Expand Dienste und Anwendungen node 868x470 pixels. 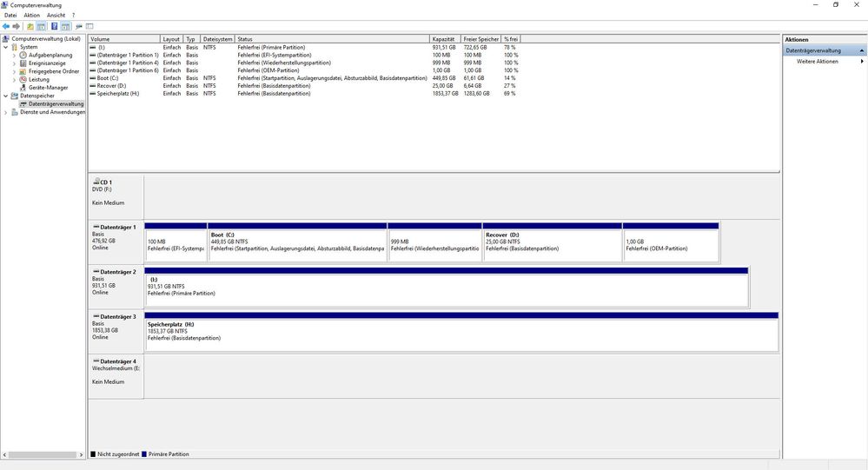[x=6, y=112]
